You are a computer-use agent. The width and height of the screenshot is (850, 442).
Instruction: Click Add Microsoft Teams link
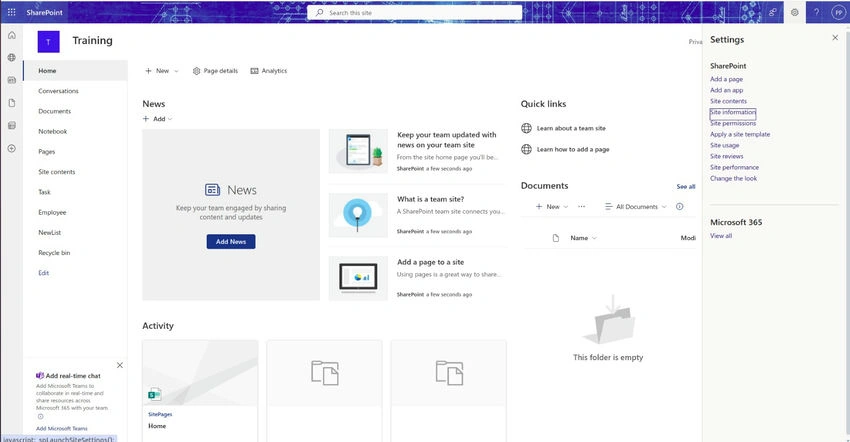[62, 428]
